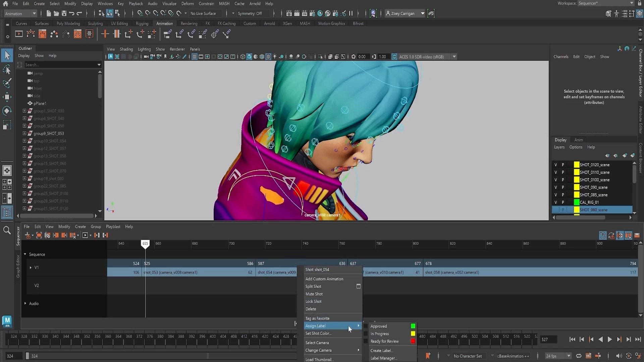Open the Arnold menu in the menu bar

[255, 3]
